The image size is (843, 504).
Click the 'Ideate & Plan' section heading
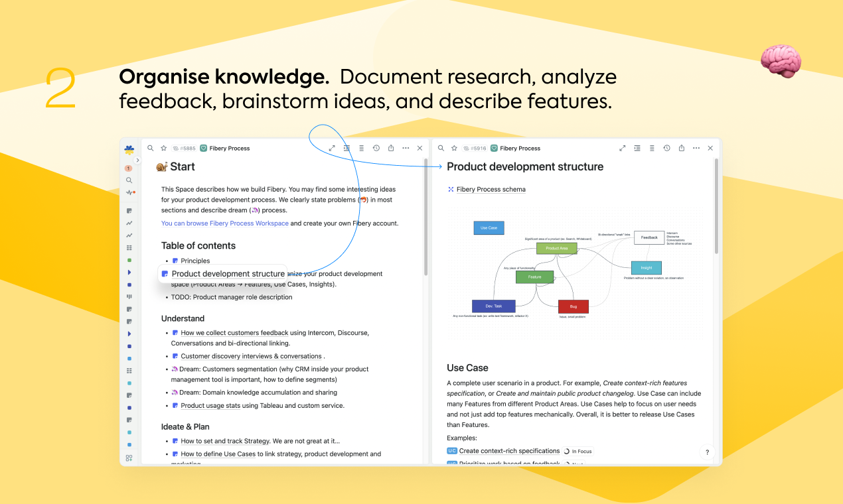pyautogui.click(x=185, y=426)
